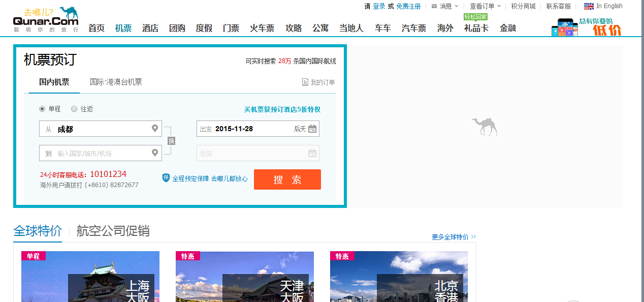Click the swap cities 换 icon
Viewport: 644px width, 302px height.
click(171, 141)
